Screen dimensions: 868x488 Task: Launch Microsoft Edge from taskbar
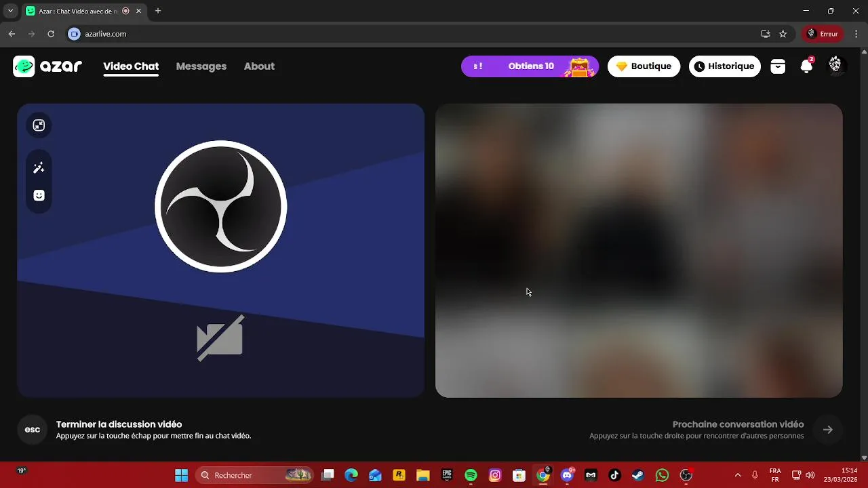(x=351, y=475)
